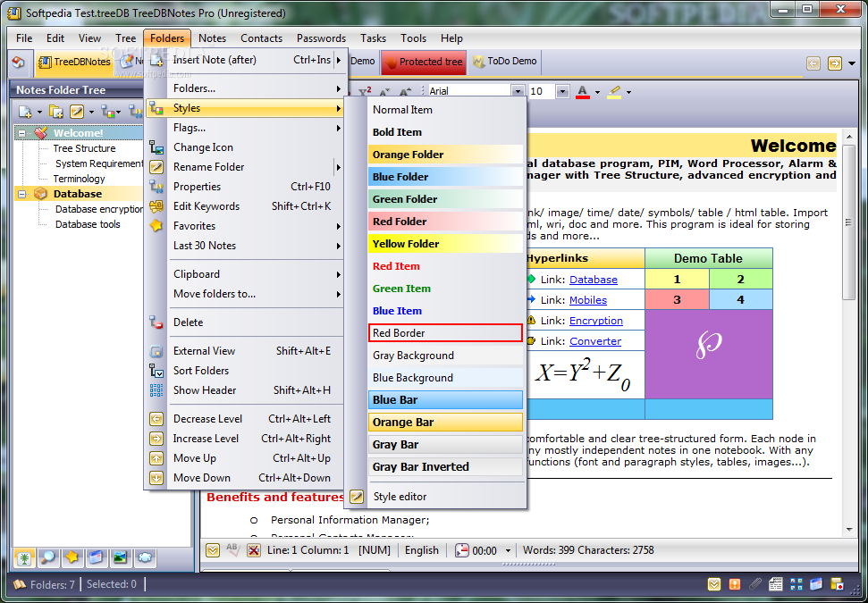This screenshot has height=603, width=868.
Task: Apply the Blue Folder style
Action: click(x=446, y=177)
